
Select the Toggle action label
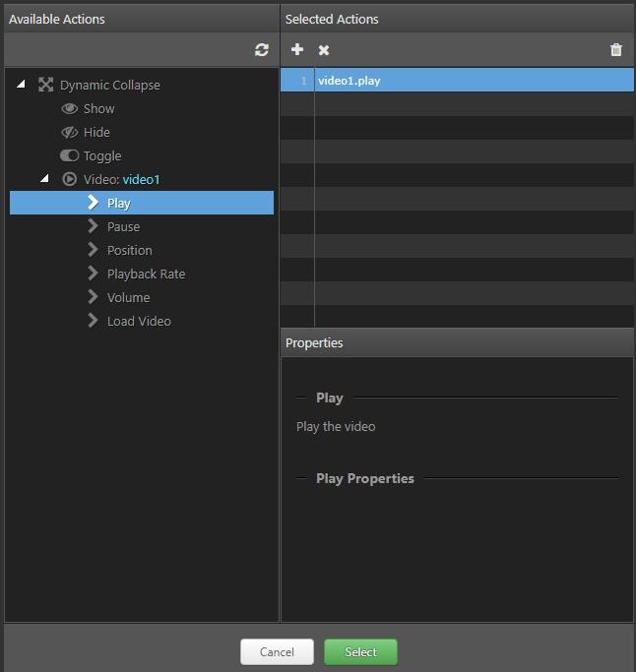(x=102, y=156)
